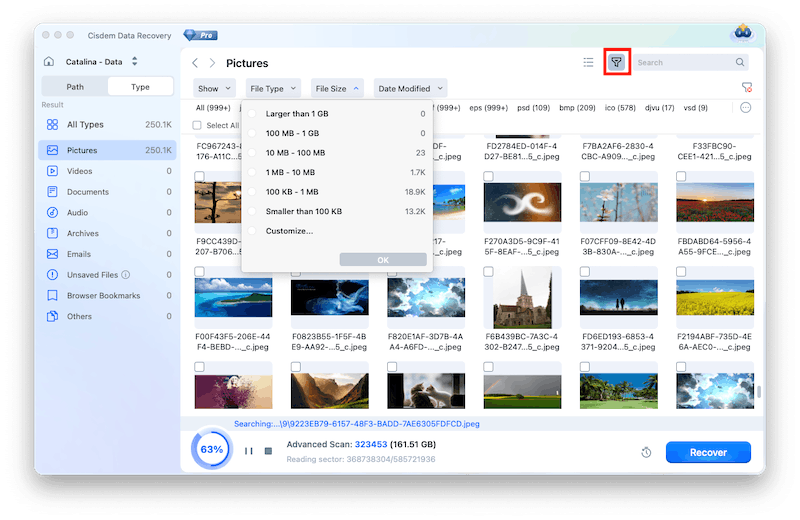The width and height of the screenshot is (800, 520).
Task: Show more file types ellipsis icon
Action: coord(745,108)
